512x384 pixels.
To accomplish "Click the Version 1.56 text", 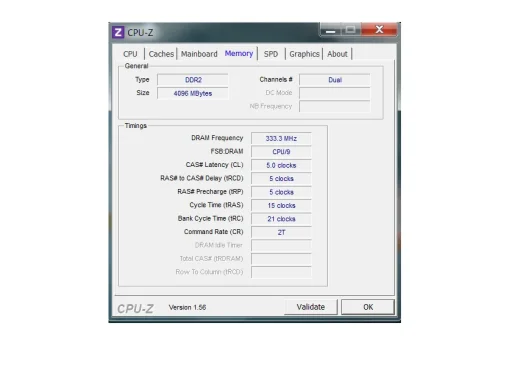I will point(187,307).
